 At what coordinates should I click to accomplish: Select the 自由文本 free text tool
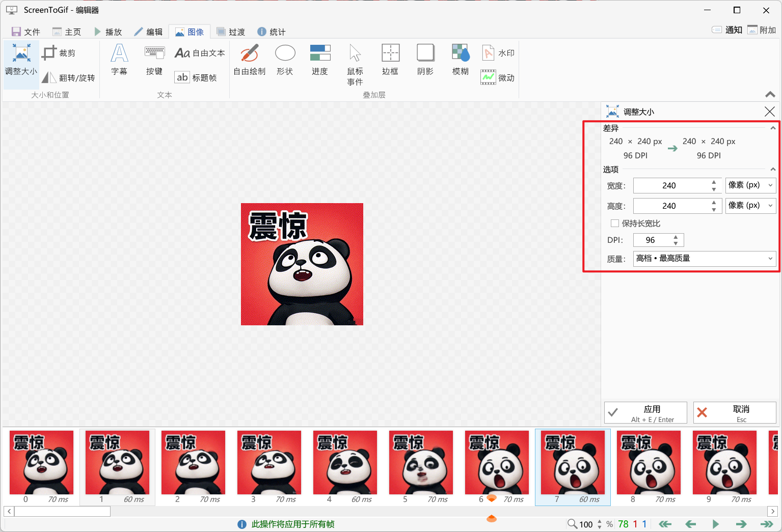click(200, 53)
